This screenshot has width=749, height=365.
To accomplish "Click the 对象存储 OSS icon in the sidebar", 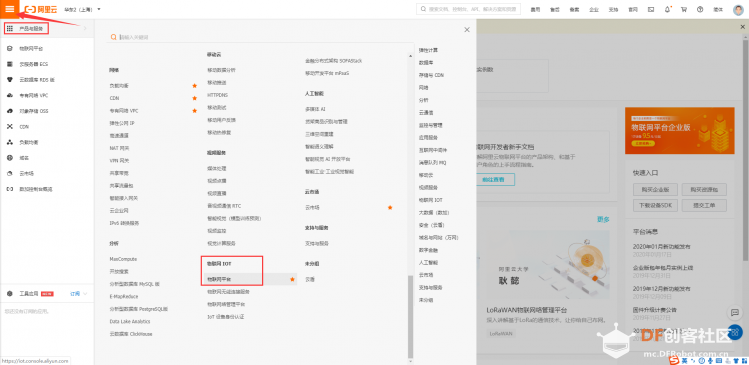I will 10,111.
